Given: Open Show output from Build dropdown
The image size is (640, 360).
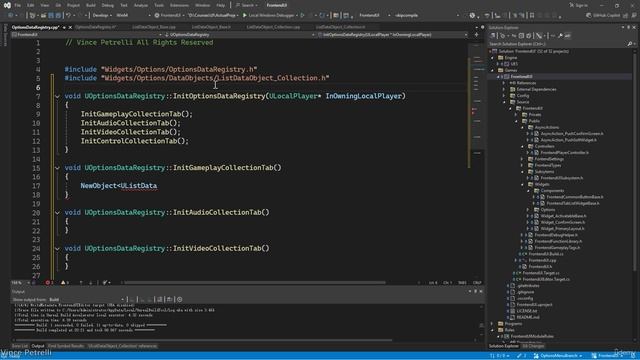Looking at the screenshot, I should tap(86, 300).
